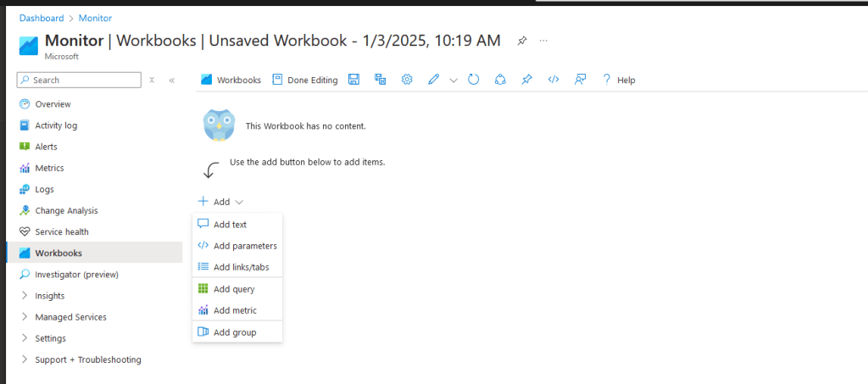Select Add group menu option

pyautogui.click(x=235, y=332)
